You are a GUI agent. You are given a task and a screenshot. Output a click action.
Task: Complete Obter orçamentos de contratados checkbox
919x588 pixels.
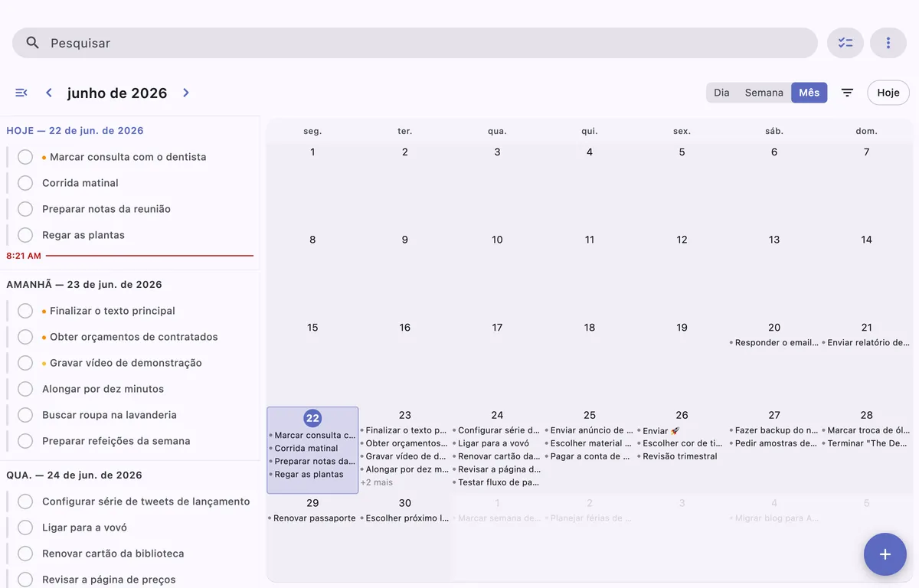pos(25,337)
